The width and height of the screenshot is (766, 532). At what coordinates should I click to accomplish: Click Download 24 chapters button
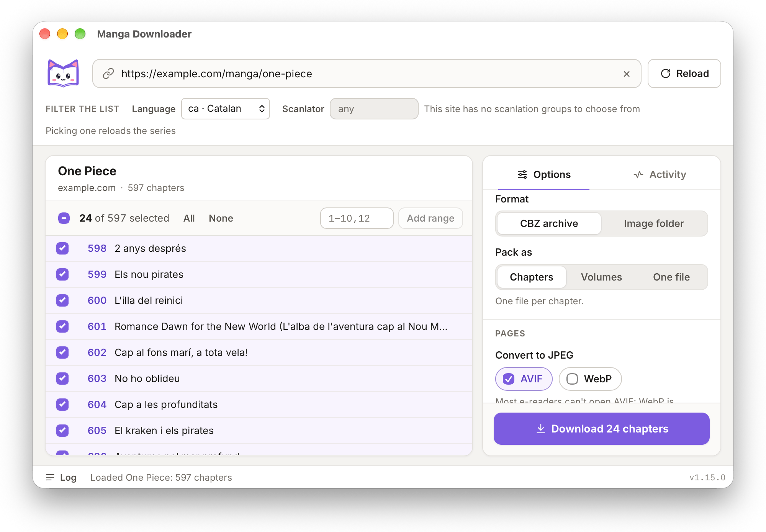point(602,429)
